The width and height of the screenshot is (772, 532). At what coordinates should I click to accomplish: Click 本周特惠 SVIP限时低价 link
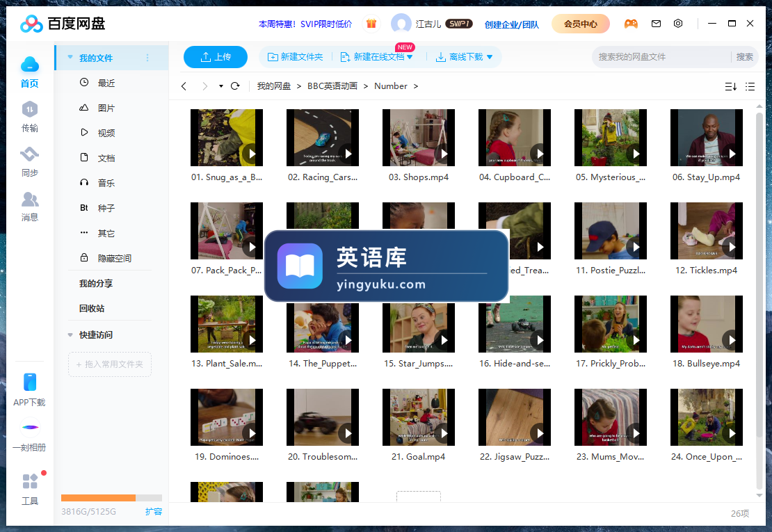click(305, 24)
